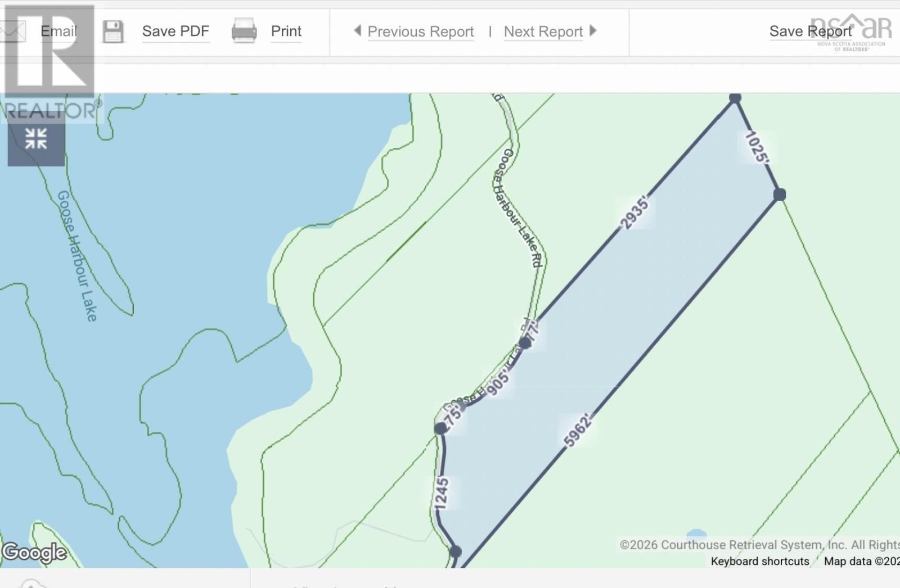Click the Courthouse Retrieval System copyright notice

759,544
